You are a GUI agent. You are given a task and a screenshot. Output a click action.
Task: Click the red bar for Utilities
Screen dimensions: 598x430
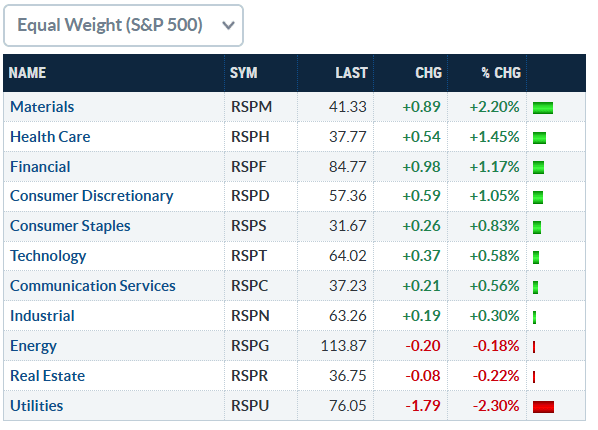click(543, 407)
